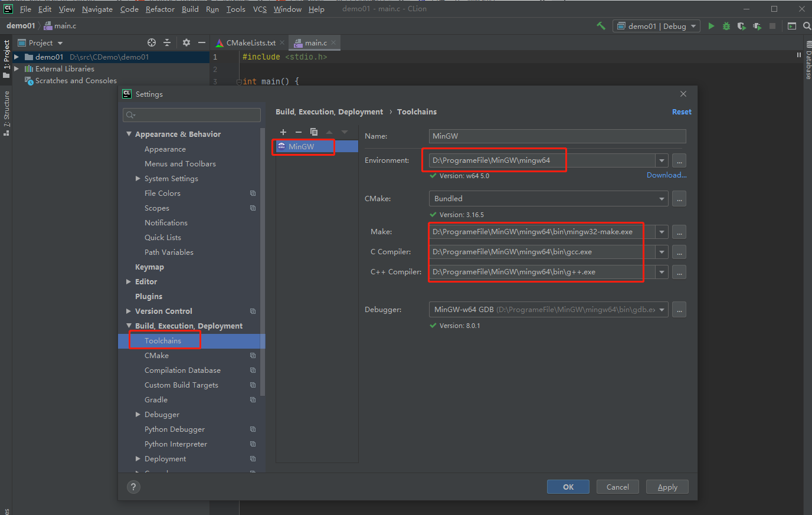Open the File menu
The image size is (812, 515).
[25, 9]
